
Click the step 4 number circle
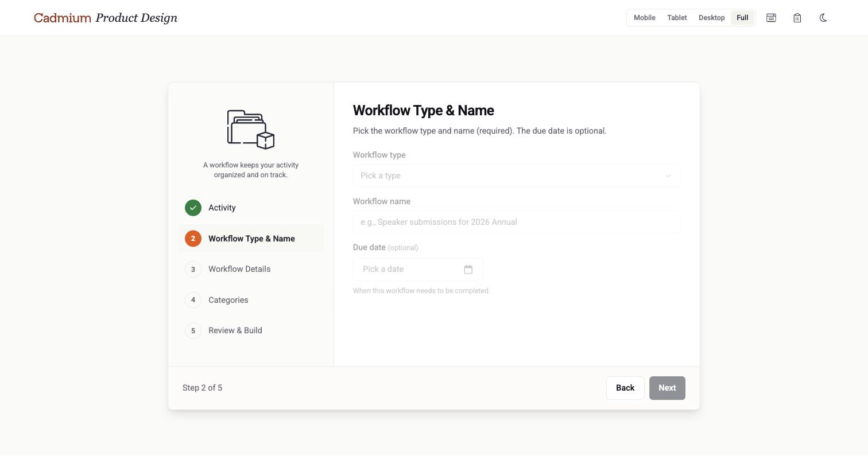point(193,299)
